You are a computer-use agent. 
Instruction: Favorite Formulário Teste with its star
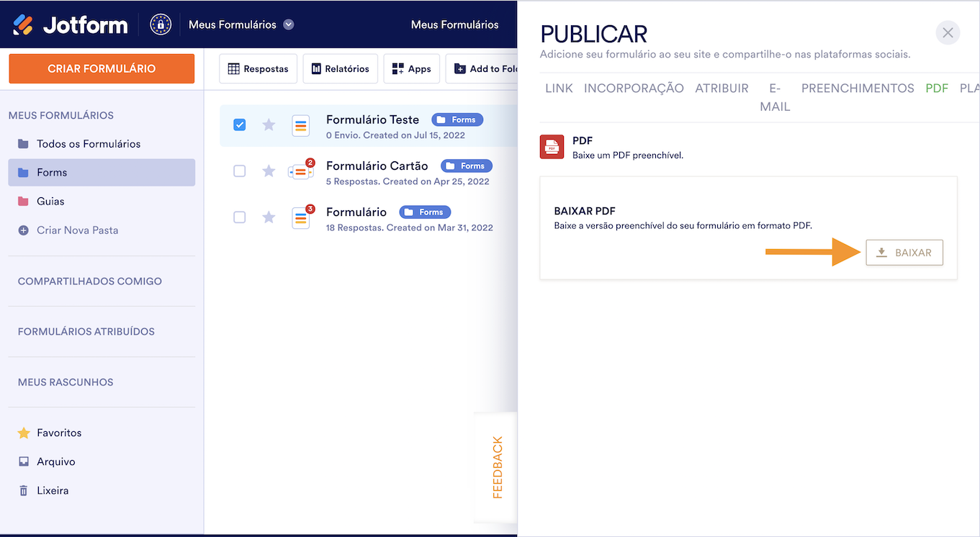point(269,125)
